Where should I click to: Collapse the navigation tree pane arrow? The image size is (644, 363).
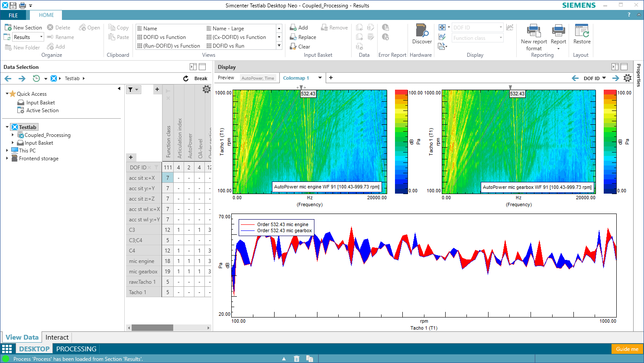(119, 88)
